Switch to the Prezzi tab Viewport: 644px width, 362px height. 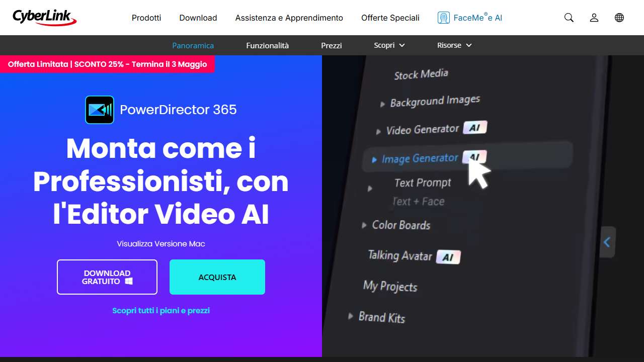332,45
